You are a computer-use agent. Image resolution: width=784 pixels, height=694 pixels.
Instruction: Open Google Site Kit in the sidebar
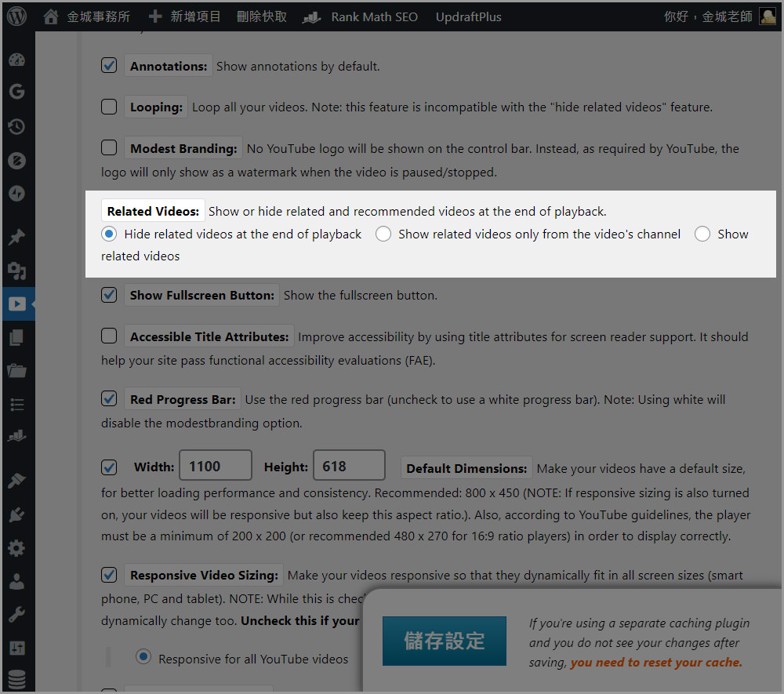(17, 92)
